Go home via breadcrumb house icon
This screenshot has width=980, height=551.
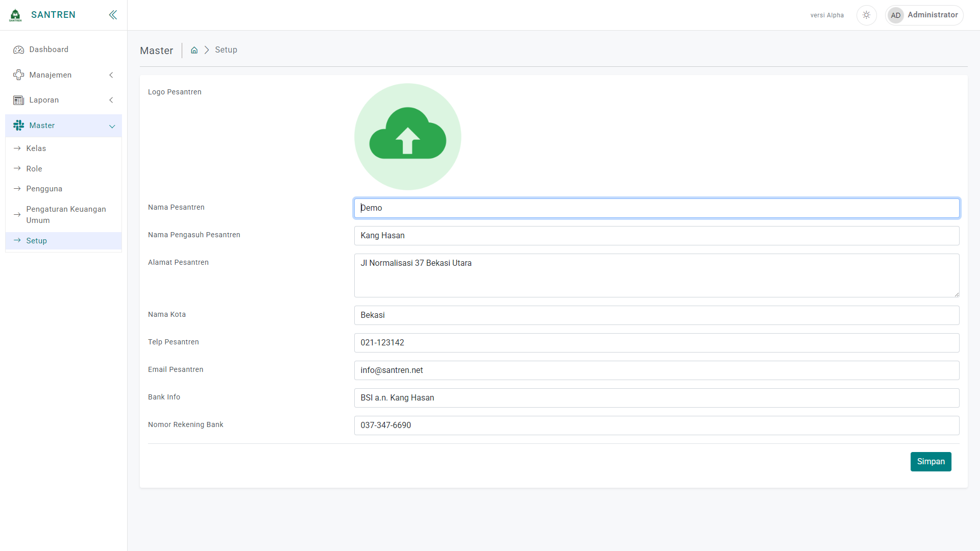tap(194, 50)
